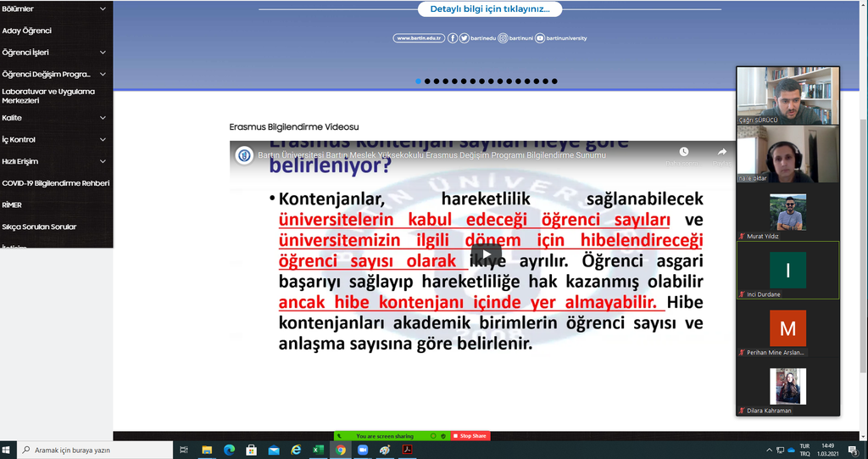Open the Facebook icon in banner

click(x=453, y=38)
